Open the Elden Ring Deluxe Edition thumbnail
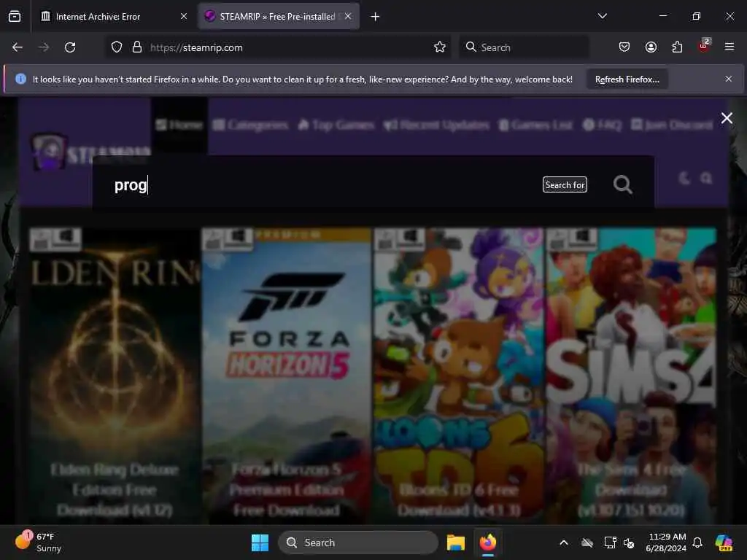This screenshot has height=560, width=747. [115, 376]
